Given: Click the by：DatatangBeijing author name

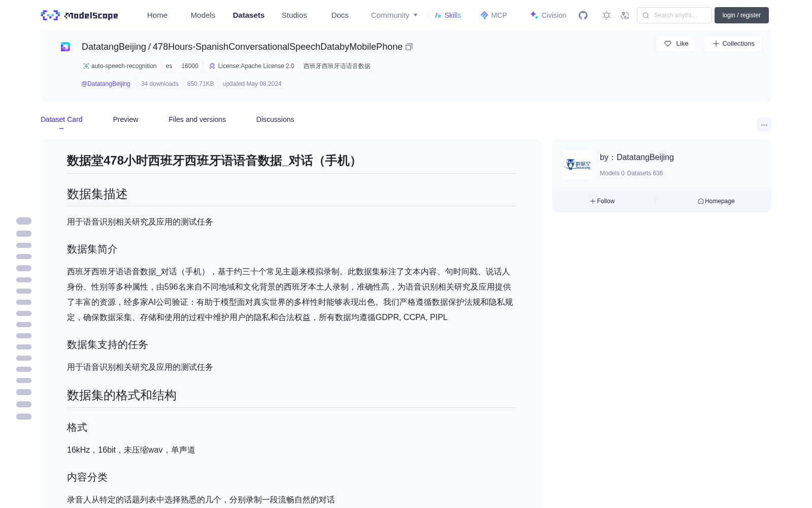Looking at the screenshot, I should pos(637,157).
